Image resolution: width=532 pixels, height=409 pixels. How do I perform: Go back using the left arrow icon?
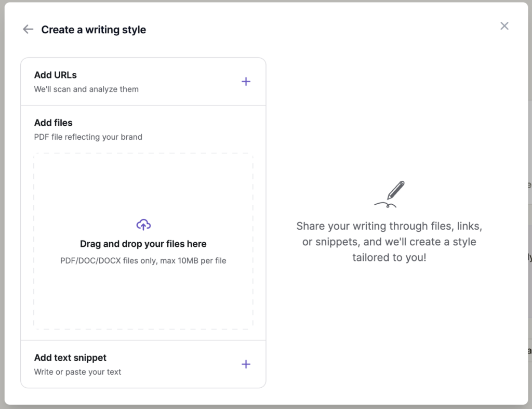tap(28, 30)
